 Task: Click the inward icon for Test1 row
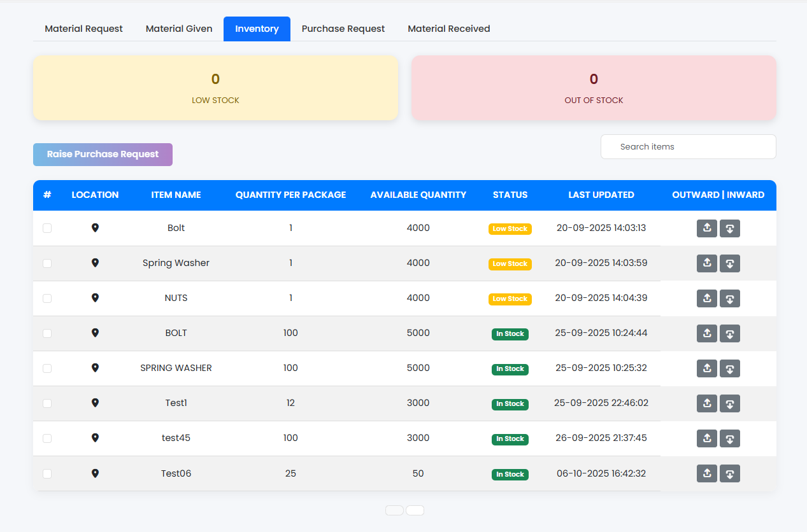[730, 403]
